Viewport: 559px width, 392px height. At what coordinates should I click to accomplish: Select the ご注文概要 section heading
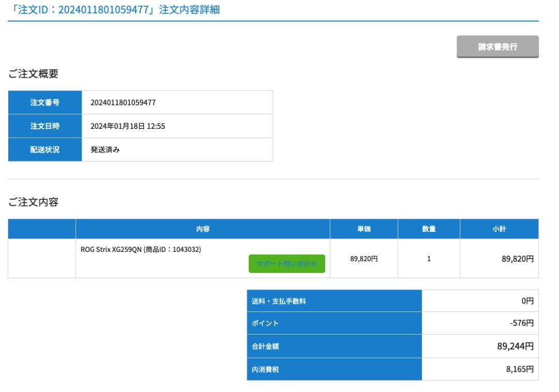tap(33, 74)
